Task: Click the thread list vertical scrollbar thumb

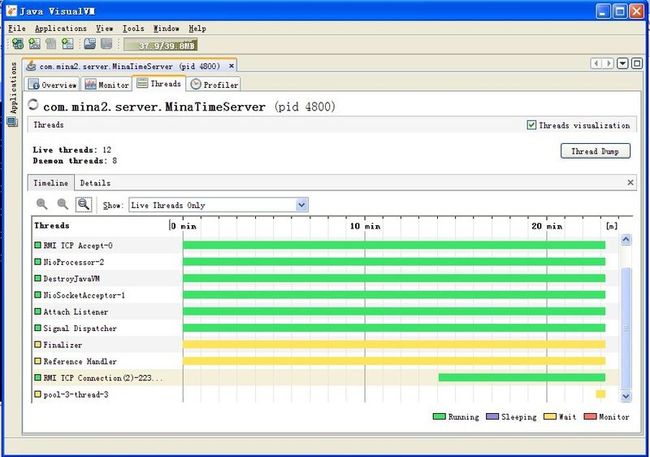Action: point(626,328)
